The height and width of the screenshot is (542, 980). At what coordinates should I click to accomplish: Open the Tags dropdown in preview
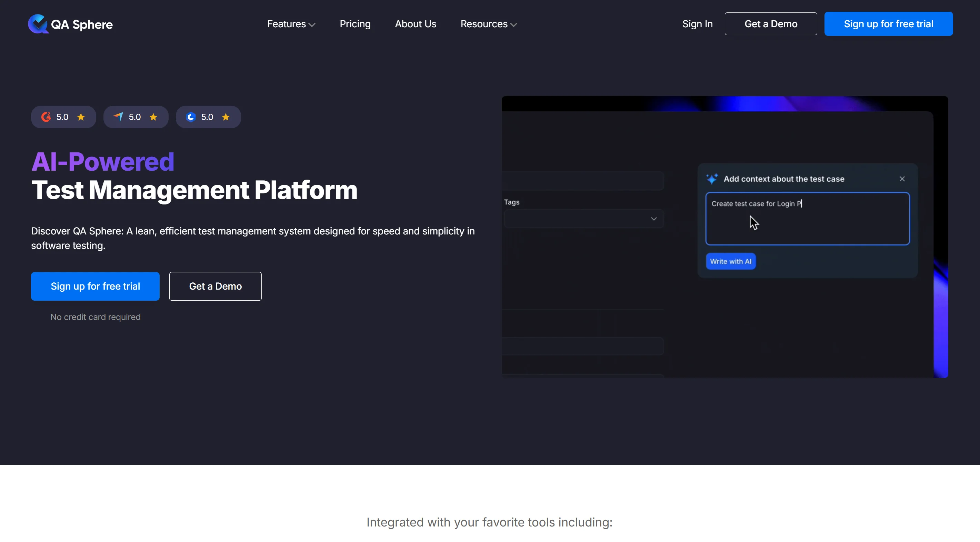point(583,219)
